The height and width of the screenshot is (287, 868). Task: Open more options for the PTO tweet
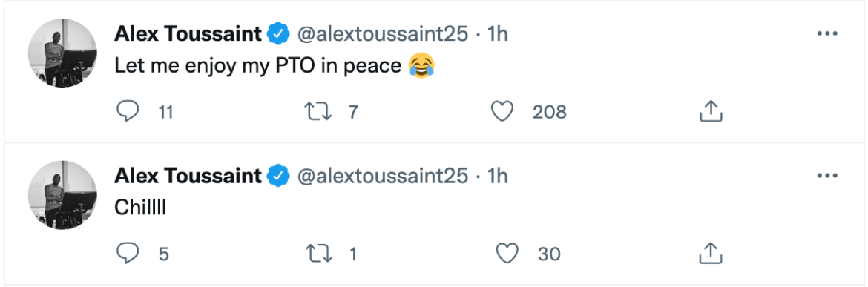point(827,34)
